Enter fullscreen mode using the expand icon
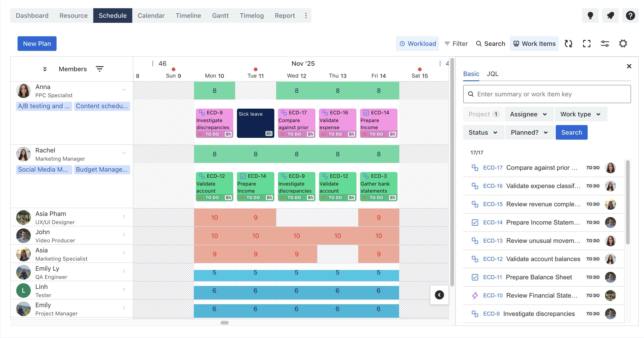This screenshot has width=644, height=338. [587, 44]
